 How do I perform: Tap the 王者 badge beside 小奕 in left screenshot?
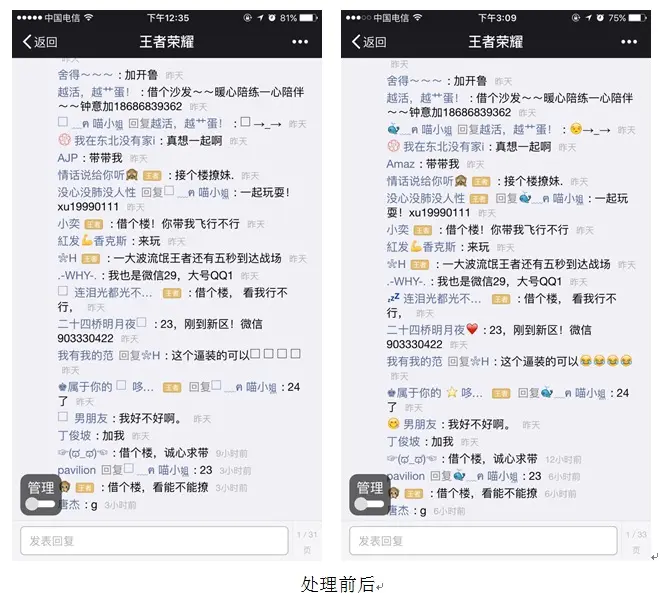[94, 224]
